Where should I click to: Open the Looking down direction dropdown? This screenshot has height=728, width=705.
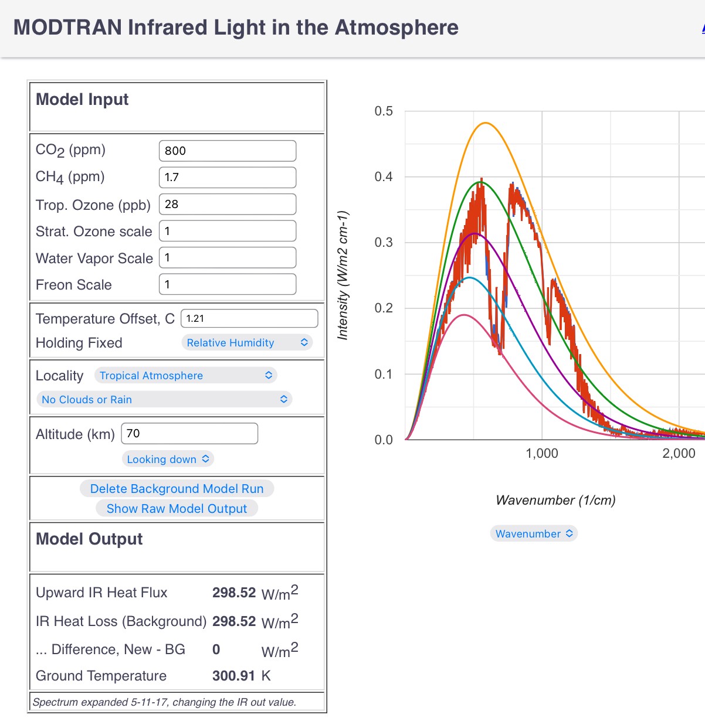point(168,459)
